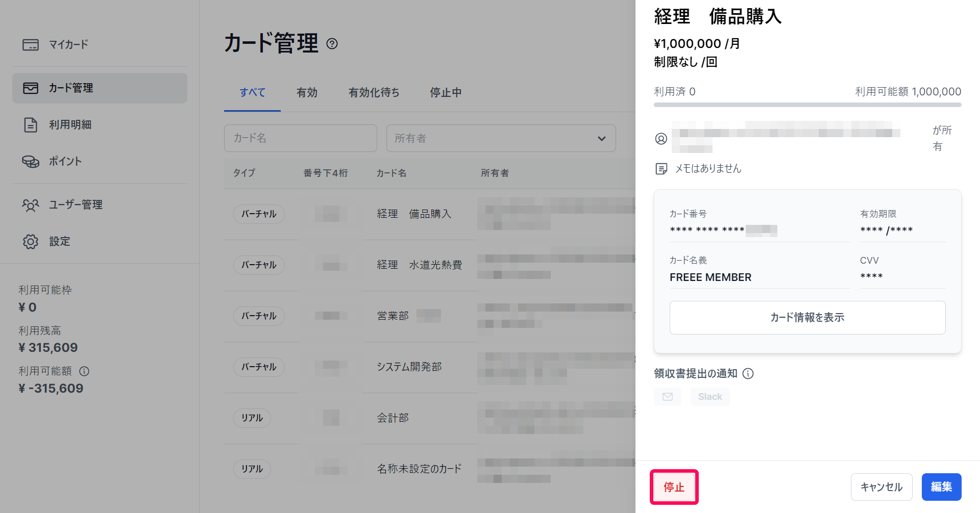Select 名称未設定のカード row
980x513 pixels.
[430, 469]
